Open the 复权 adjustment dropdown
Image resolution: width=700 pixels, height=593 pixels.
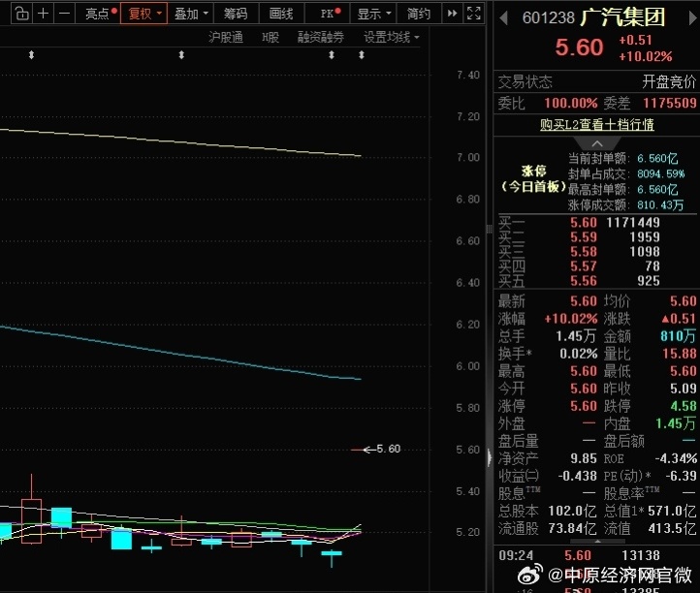coord(143,14)
